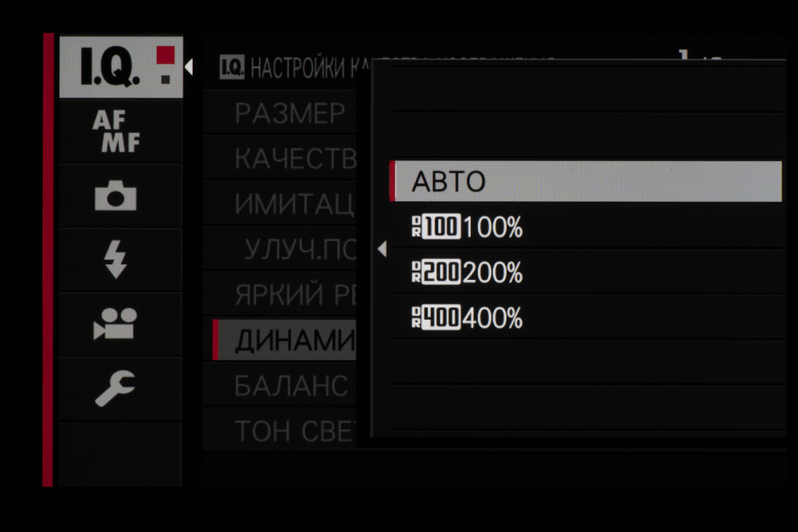Viewport: 798px width, 532px height.
Task: Open the I.Q. image quality tab
Action: click(x=120, y=68)
